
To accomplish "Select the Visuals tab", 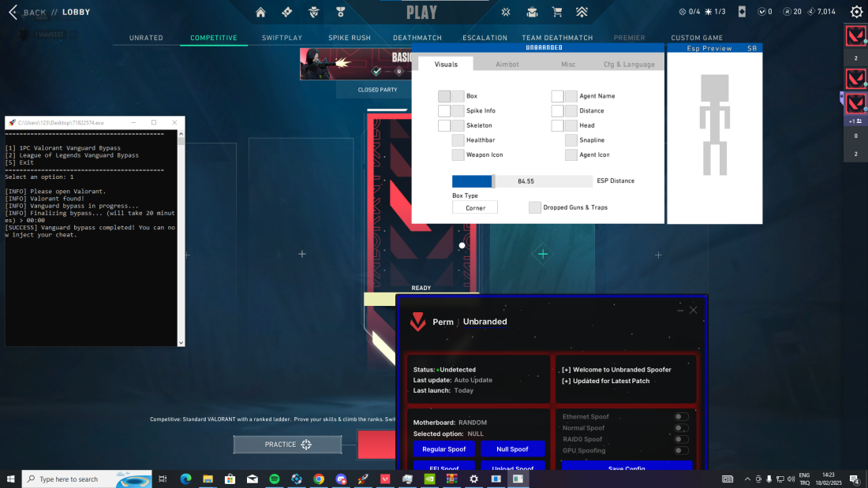I will (x=446, y=64).
